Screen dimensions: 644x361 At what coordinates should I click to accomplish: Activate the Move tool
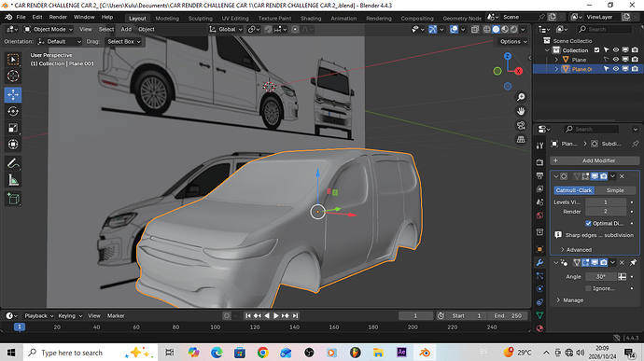pyautogui.click(x=13, y=95)
